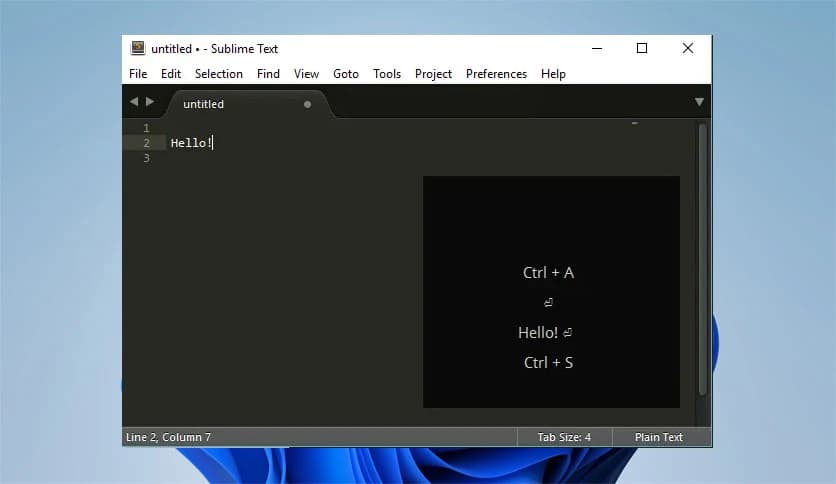Click line number 2 in the gutter
Screen dimensions: 836x484
(146, 143)
